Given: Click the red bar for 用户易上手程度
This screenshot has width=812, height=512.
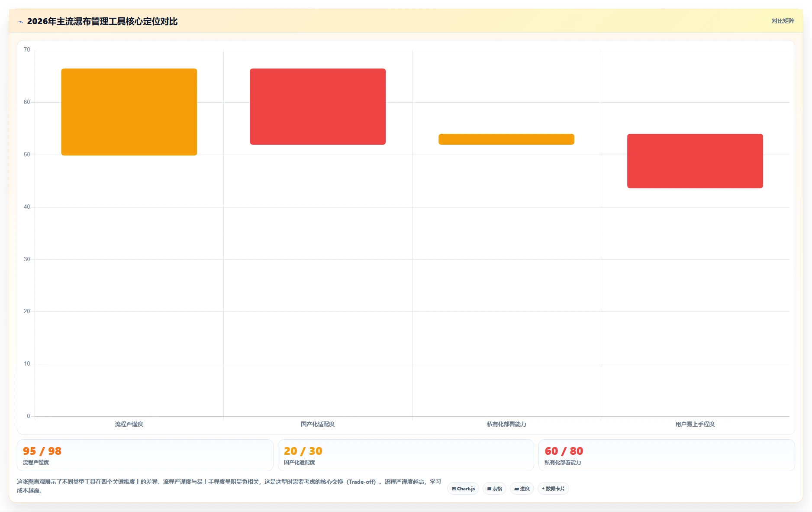Looking at the screenshot, I should tap(695, 161).
